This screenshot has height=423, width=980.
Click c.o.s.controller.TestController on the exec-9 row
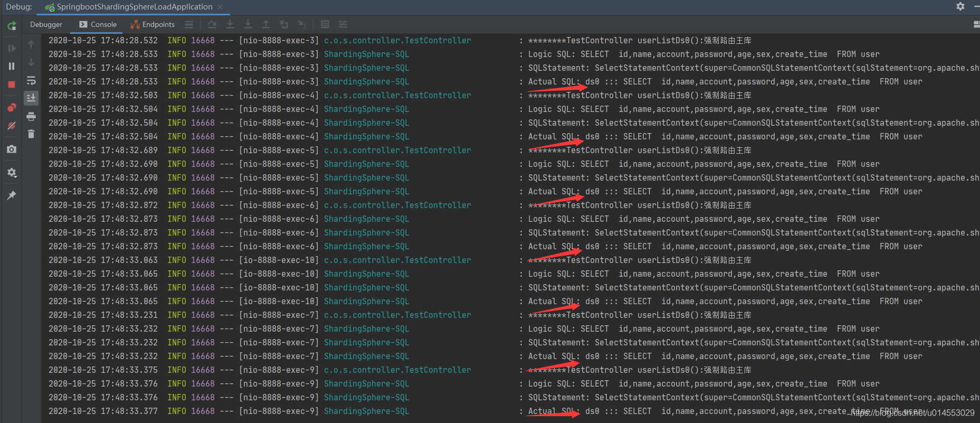(397, 370)
